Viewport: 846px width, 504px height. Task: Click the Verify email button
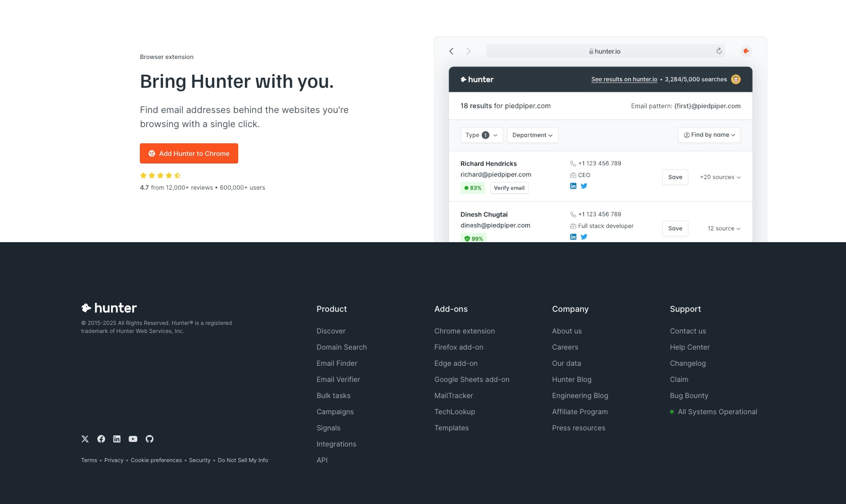click(x=509, y=188)
